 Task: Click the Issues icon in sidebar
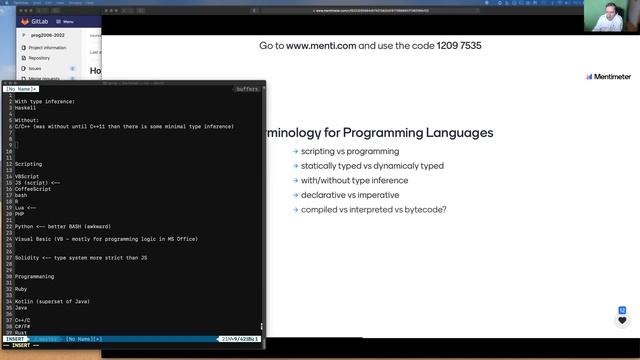23,69
